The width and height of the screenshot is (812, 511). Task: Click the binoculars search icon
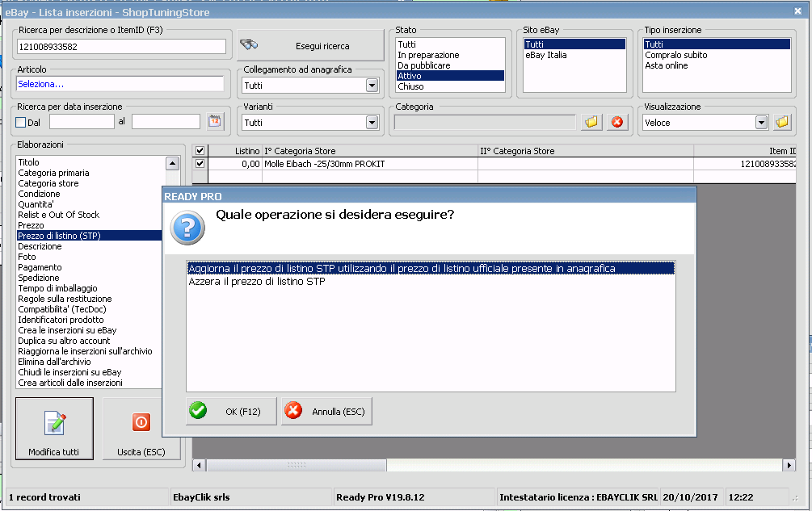pos(249,45)
